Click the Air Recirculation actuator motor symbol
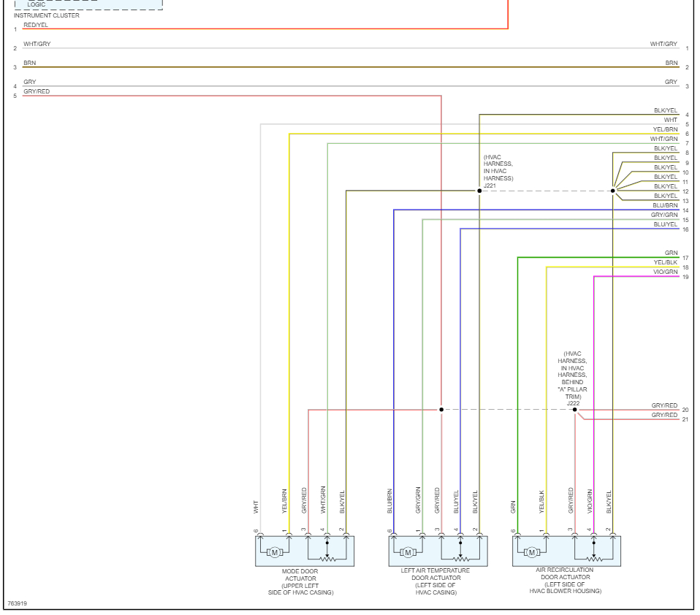700x615 pixels. click(x=531, y=552)
